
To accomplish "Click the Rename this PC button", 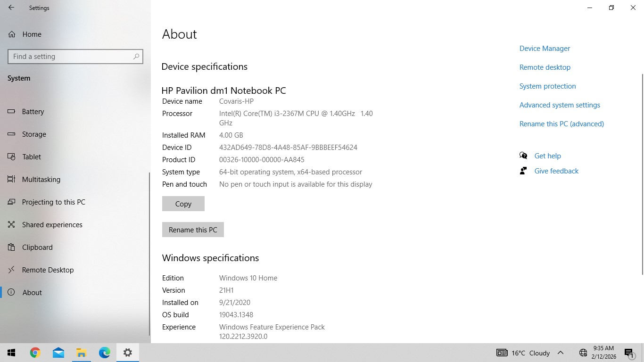I will 193,230.
